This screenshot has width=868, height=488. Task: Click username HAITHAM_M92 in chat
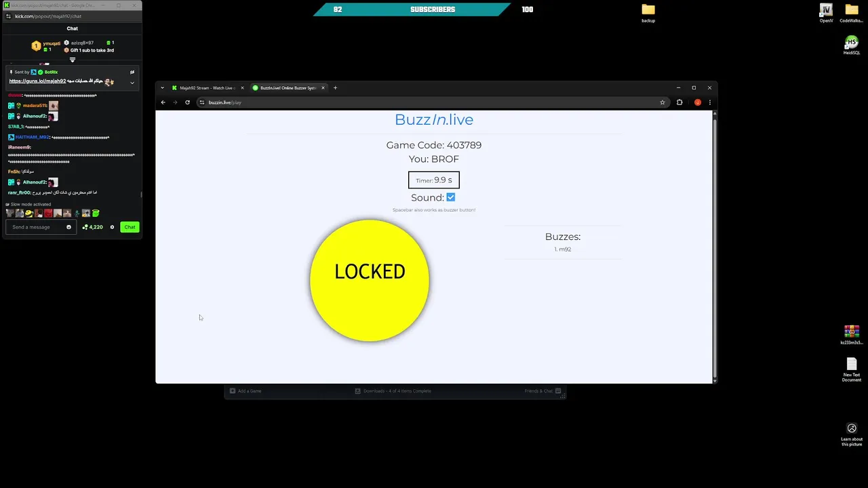33,137
